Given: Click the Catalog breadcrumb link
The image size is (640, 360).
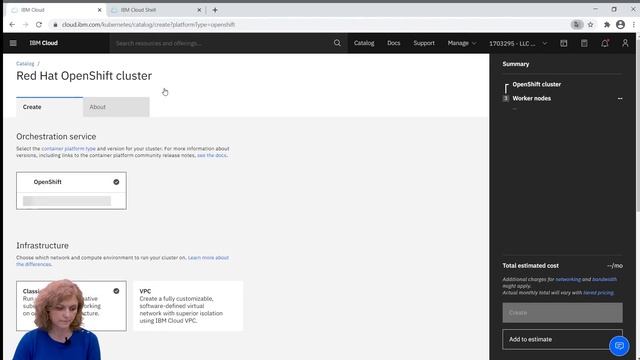Looking at the screenshot, I should tap(25, 64).
